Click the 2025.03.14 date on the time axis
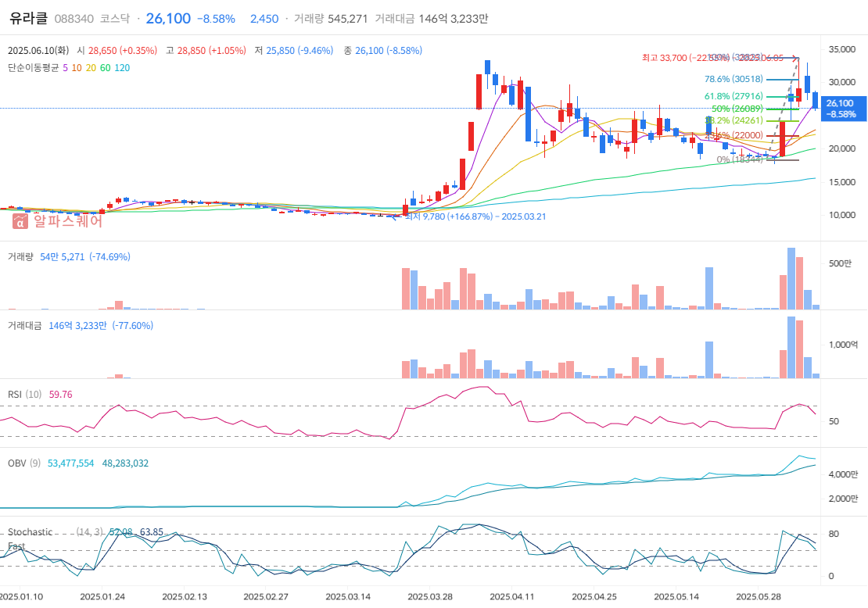Screen dimensions: 868x608 click(x=348, y=596)
